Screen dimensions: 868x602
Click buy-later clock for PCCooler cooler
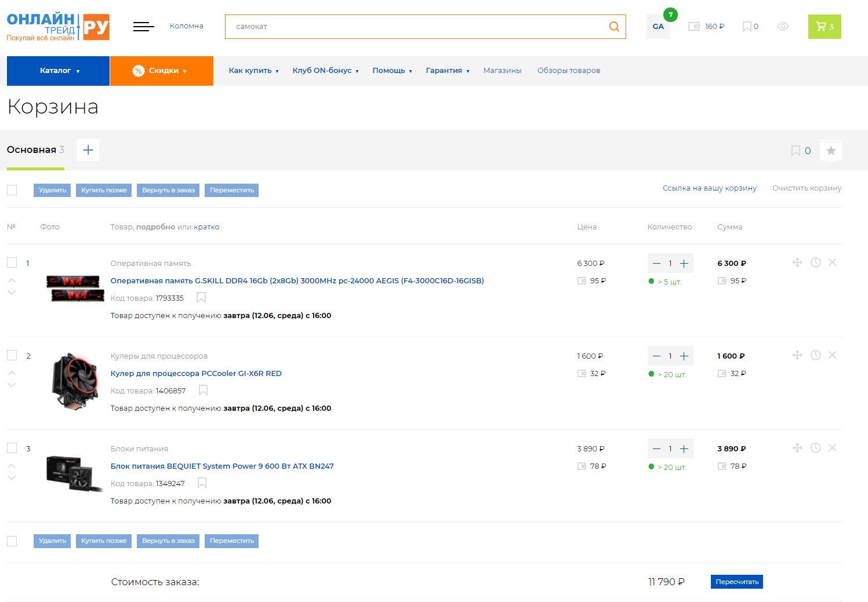pyautogui.click(x=815, y=355)
